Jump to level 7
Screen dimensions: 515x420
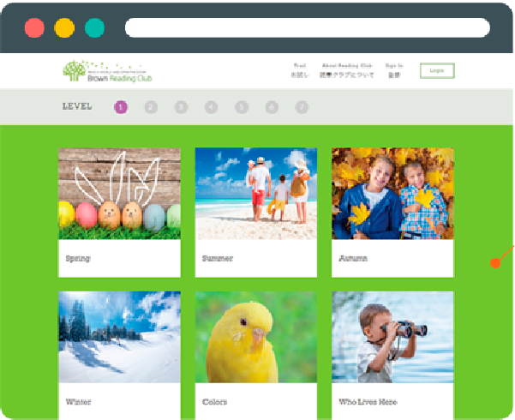point(302,107)
